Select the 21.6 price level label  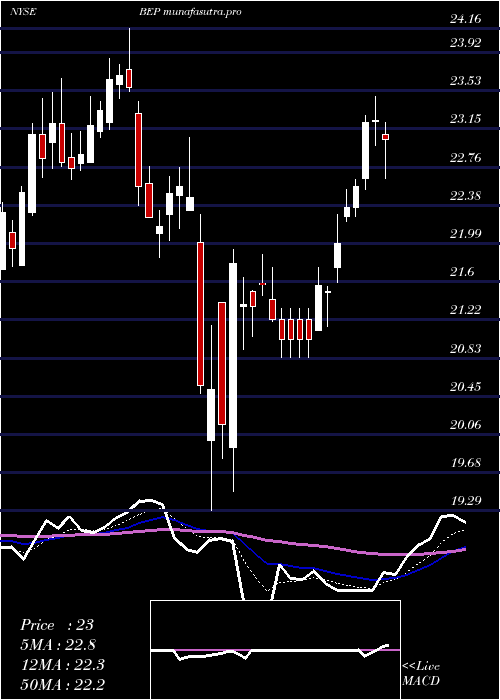(x=462, y=271)
